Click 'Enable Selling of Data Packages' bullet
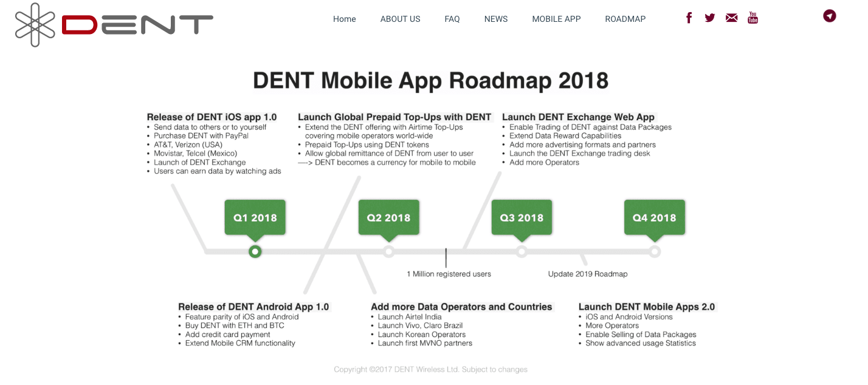Screen dimensions: 868x385 tap(641, 335)
